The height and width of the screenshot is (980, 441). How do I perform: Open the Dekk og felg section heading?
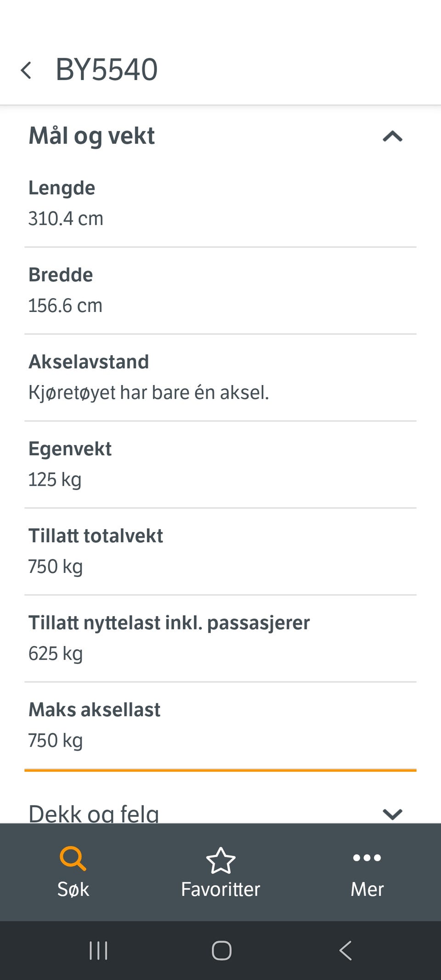click(x=94, y=813)
